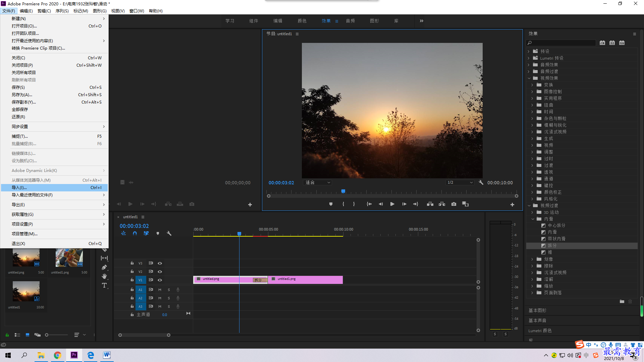Viewport: 644px width, 362px height.
Task: Play the sequence in Program monitor
Action: 392,204
